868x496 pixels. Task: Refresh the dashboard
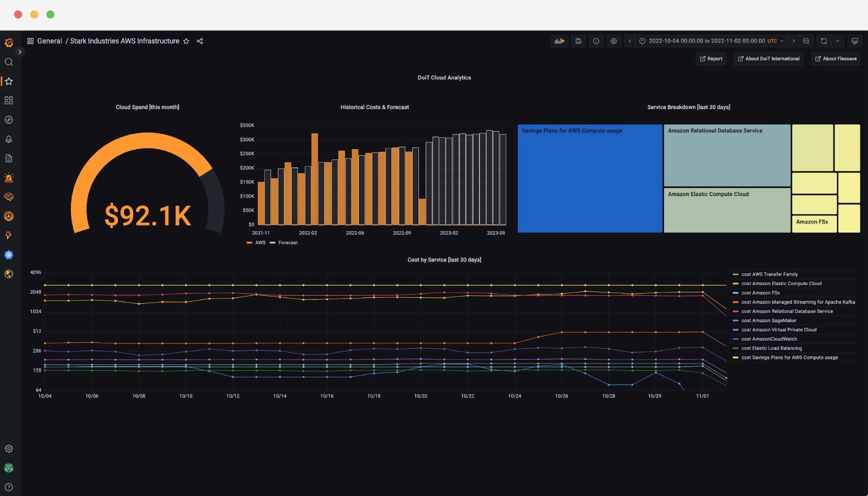(x=824, y=41)
